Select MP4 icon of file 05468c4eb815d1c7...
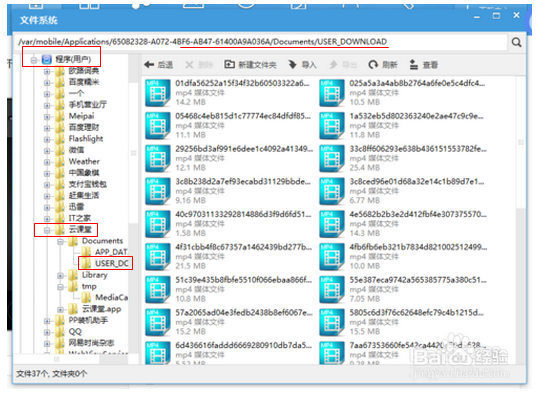This screenshot has height=393, width=539. click(158, 126)
